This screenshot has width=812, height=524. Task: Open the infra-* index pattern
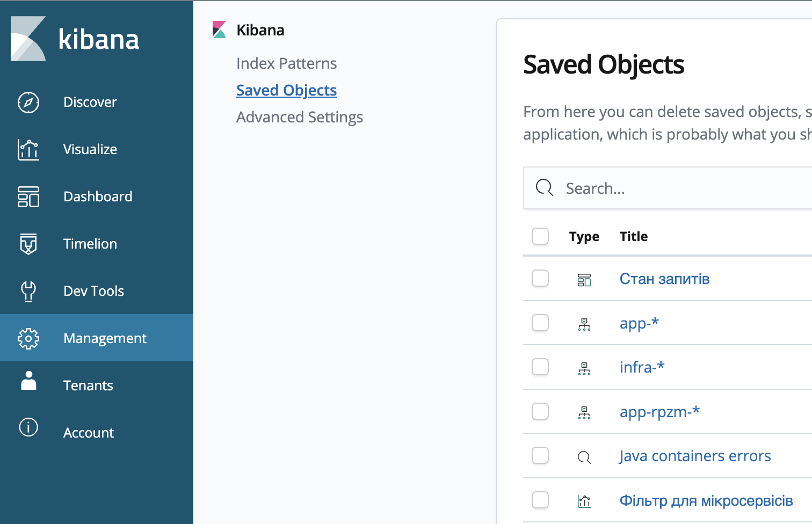(x=642, y=367)
